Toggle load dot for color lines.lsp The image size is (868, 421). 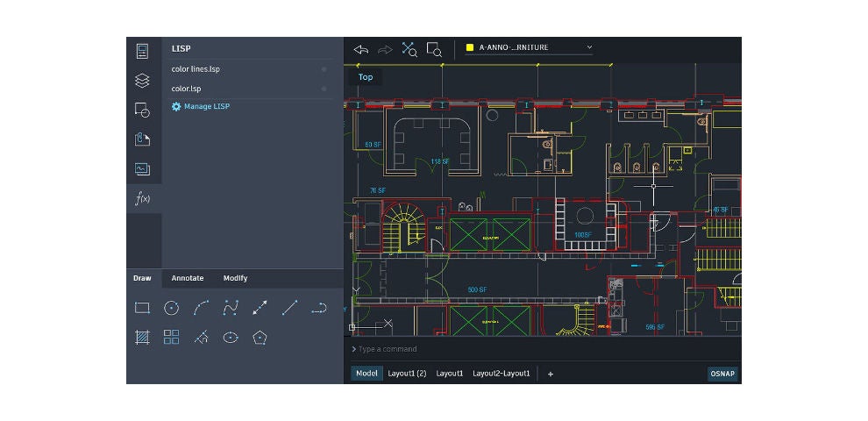(x=324, y=68)
